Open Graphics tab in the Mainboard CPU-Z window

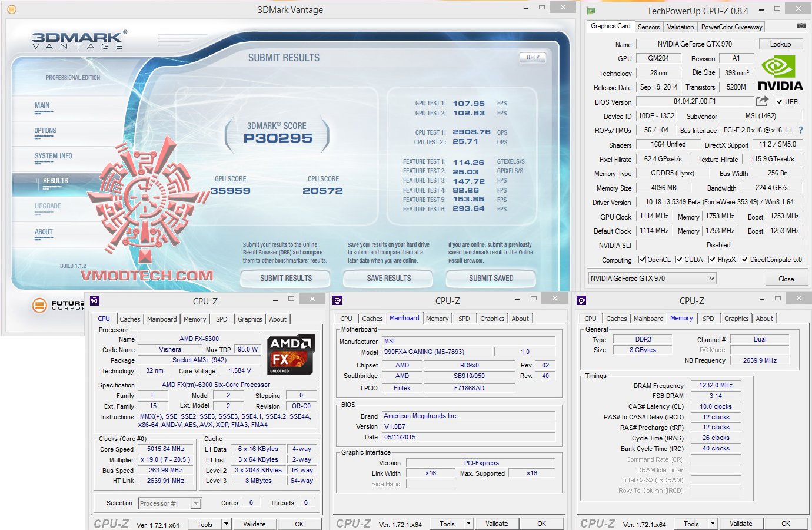coord(492,319)
